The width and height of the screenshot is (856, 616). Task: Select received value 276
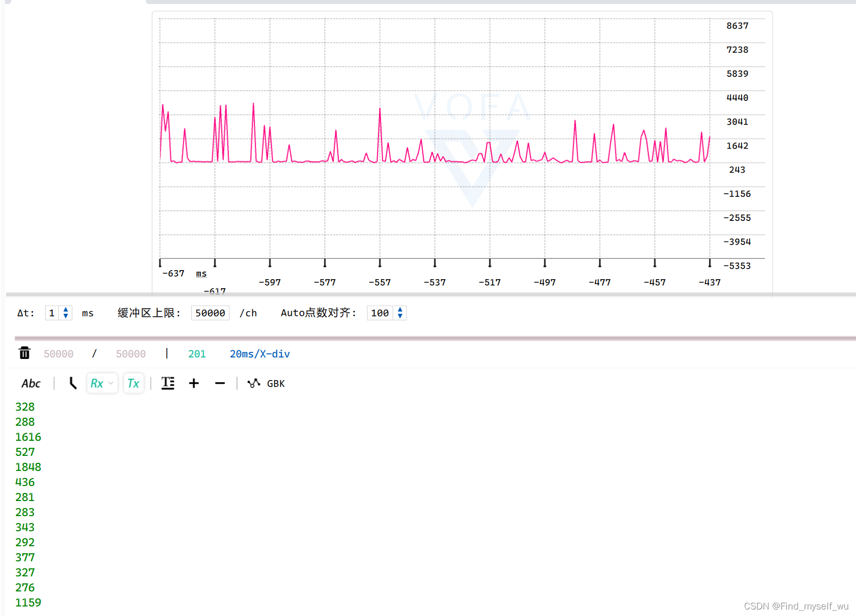pyautogui.click(x=25, y=587)
